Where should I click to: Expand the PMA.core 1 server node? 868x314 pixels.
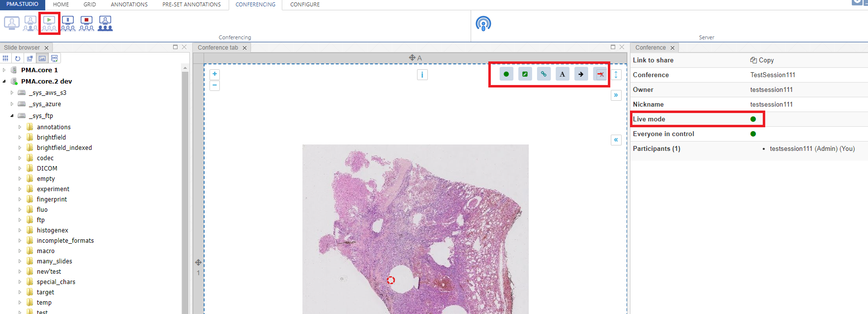click(x=4, y=70)
